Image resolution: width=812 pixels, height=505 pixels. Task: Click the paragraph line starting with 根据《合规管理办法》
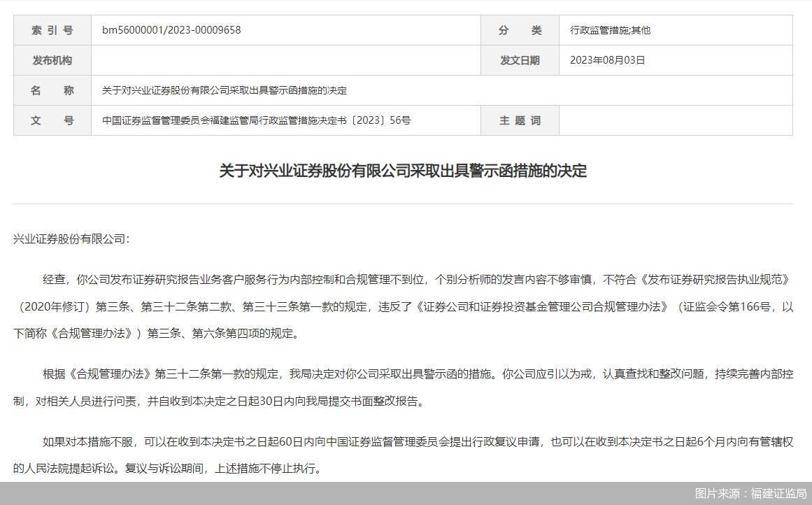point(418,374)
